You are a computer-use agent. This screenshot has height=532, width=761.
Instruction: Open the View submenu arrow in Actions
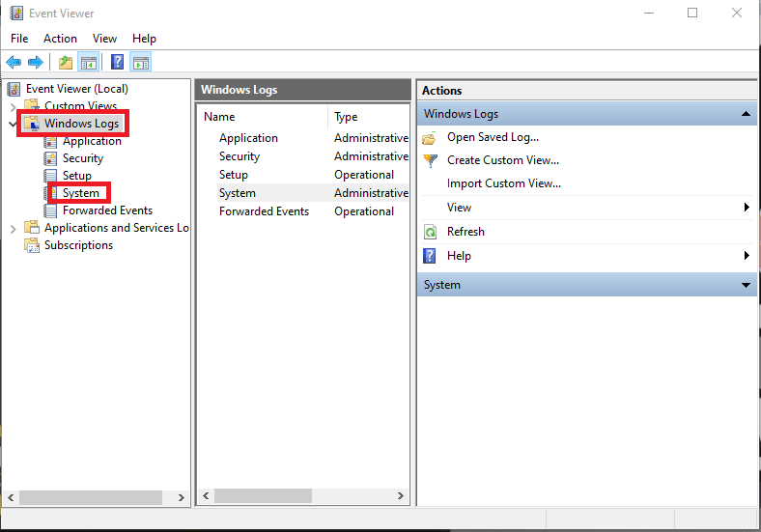[x=747, y=208]
